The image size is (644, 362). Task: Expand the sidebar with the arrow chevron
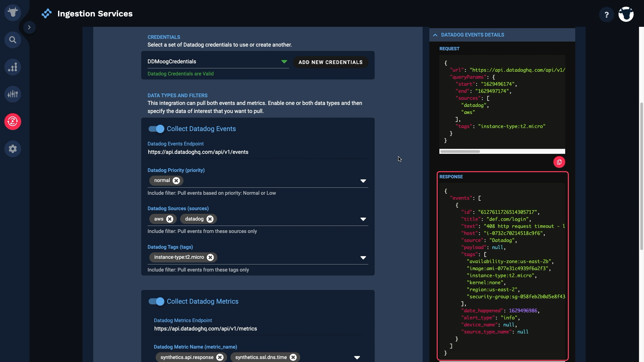29,27
